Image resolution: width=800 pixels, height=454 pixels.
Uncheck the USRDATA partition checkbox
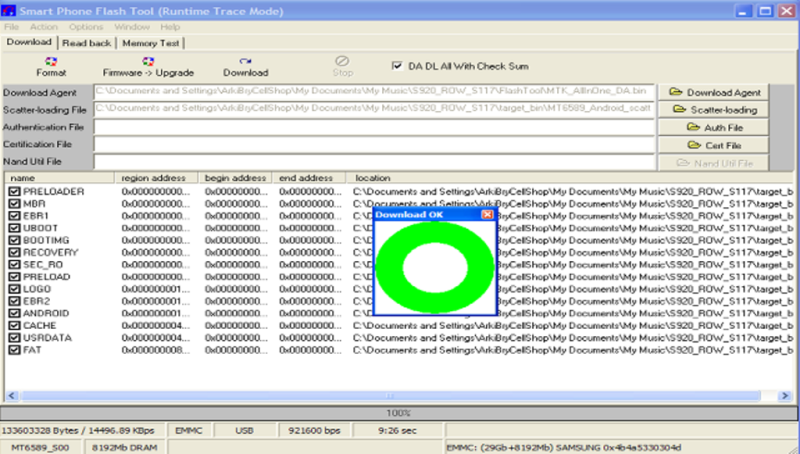[14, 338]
